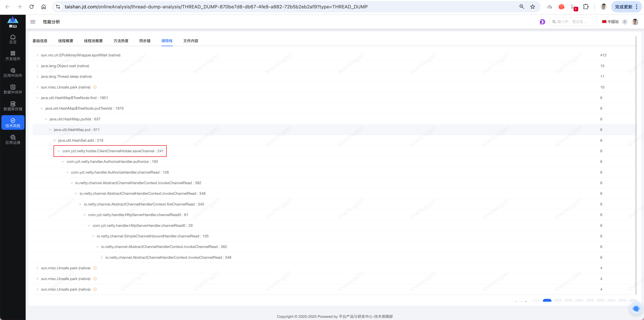Toggle the hamburger menu next to 性能分析
Viewport: 644px width, 320px height.
pyautogui.click(x=33, y=22)
